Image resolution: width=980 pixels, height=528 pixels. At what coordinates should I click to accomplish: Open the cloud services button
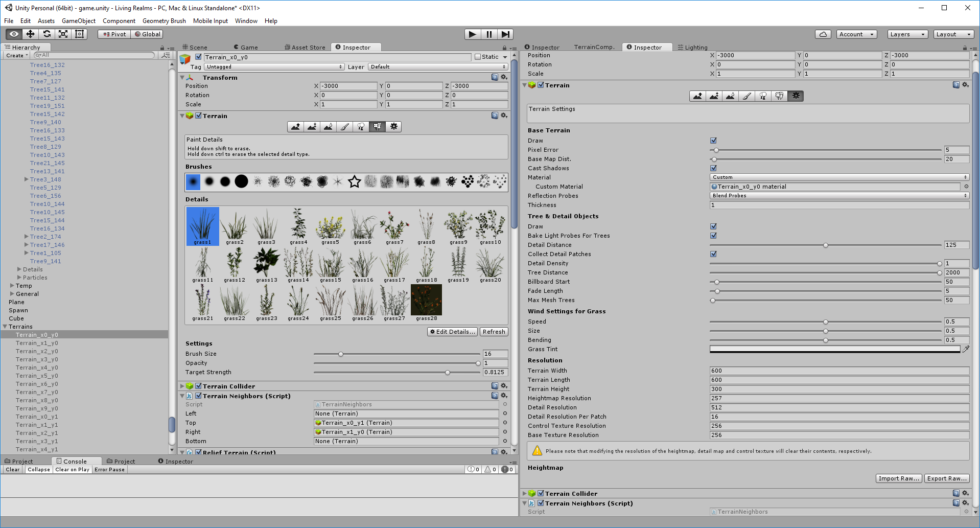pyautogui.click(x=823, y=34)
